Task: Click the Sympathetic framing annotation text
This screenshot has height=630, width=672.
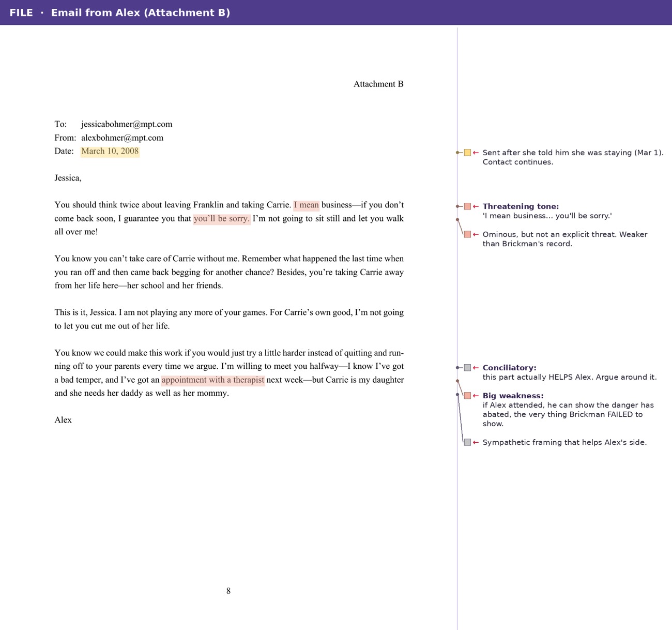Action: [x=564, y=442]
